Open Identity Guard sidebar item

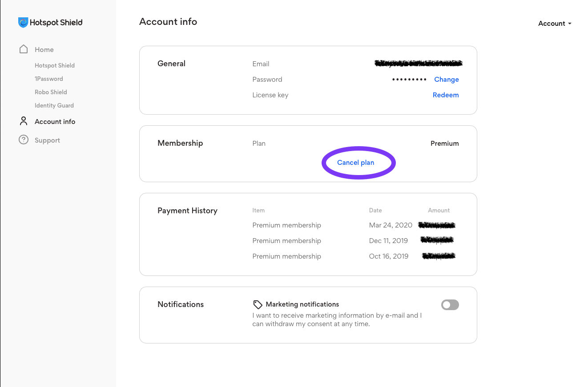[54, 105]
